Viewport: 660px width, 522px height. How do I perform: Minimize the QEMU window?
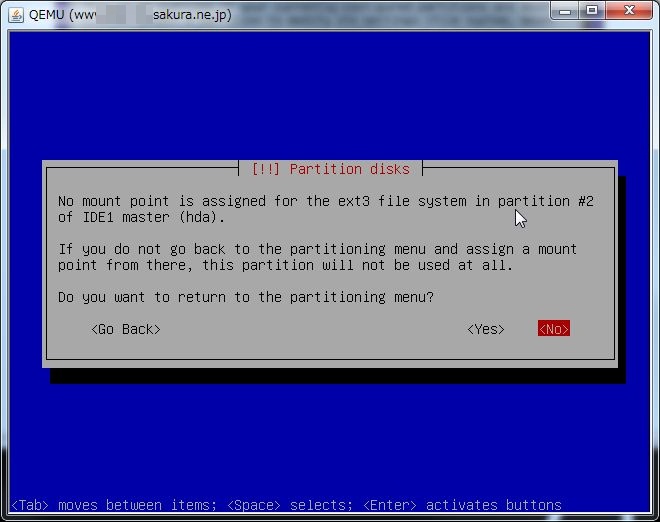(565, 11)
